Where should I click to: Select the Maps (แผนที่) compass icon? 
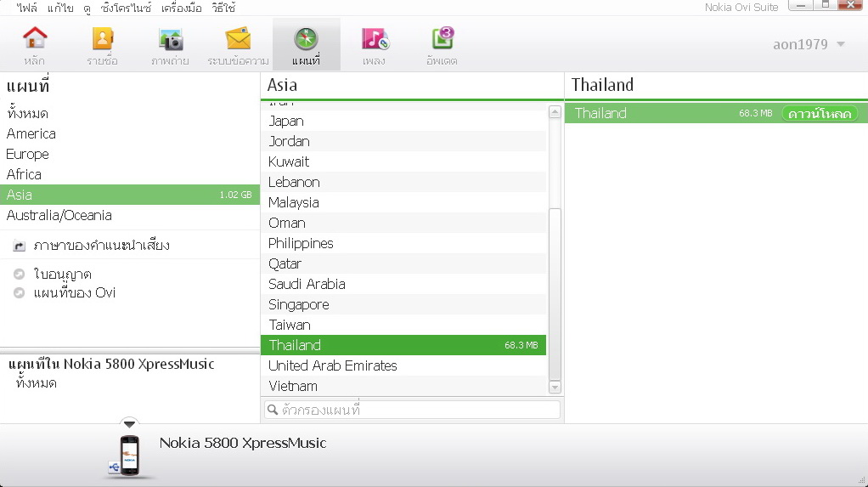tap(306, 39)
